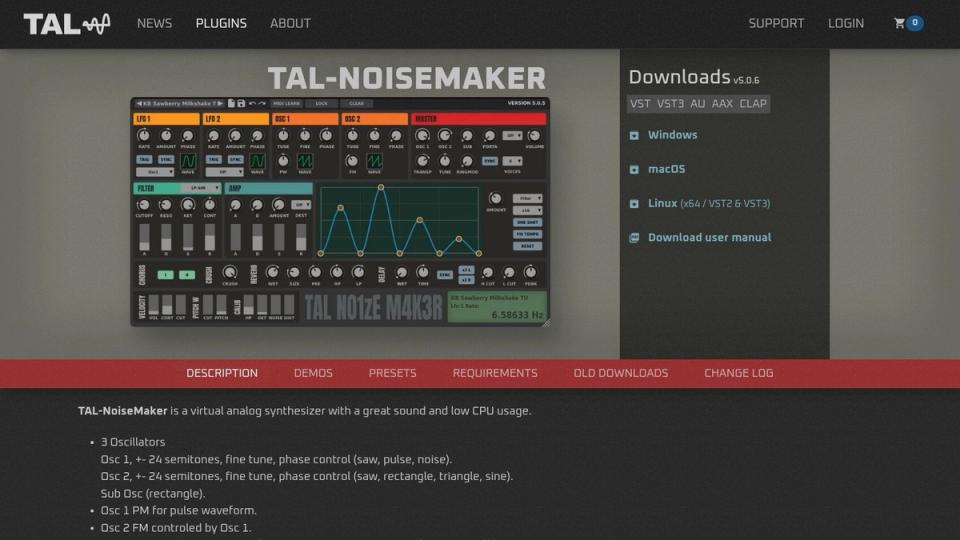Click the save floppy disk icon in the plugin

(x=241, y=103)
